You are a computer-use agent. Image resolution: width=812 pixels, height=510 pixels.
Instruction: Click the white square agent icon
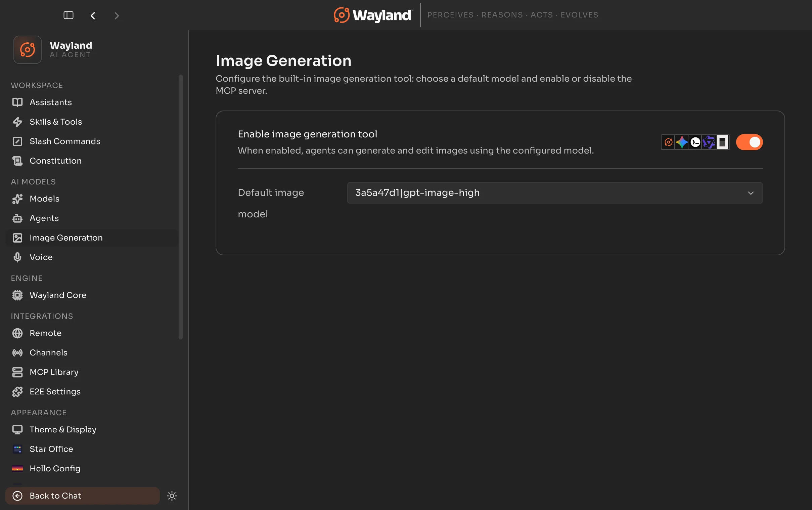click(x=722, y=142)
